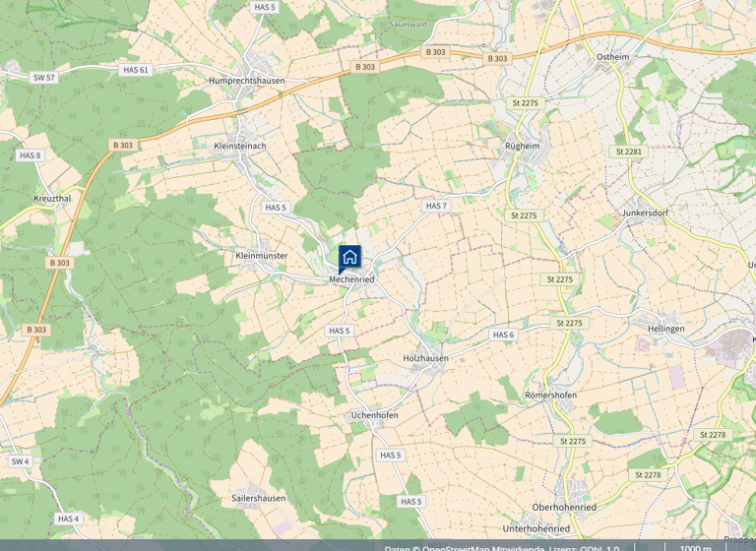Select the HAS 8 road shield

coord(30,155)
